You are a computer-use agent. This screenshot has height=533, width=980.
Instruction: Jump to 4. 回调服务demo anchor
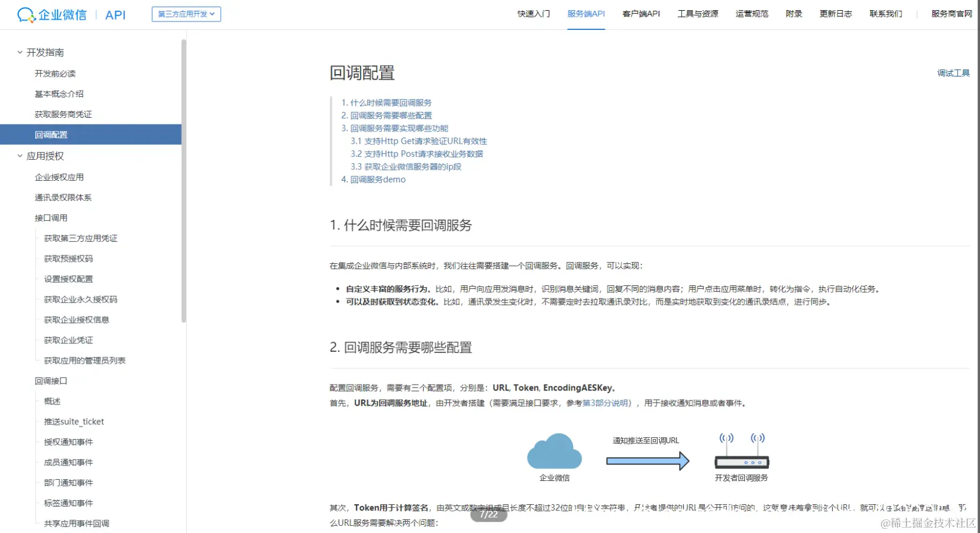[x=373, y=179]
